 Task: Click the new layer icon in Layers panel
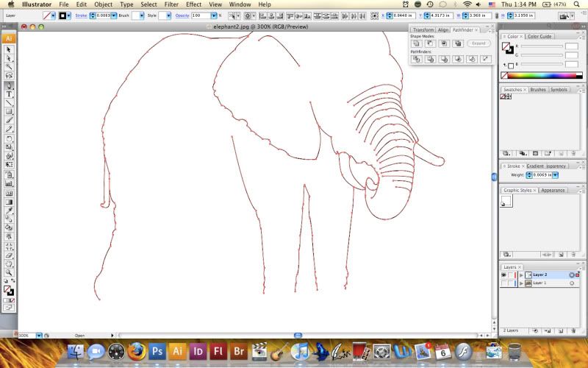[562, 331]
